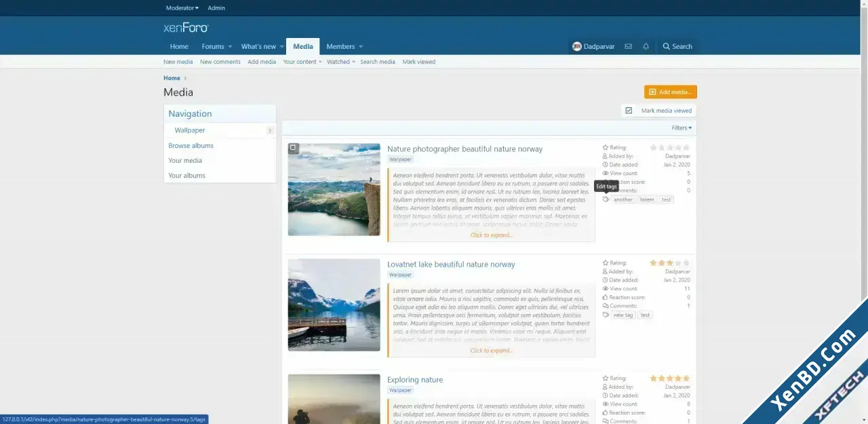Open the Filters dropdown
The height and width of the screenshot is (424, 868).
click(682, 128)
